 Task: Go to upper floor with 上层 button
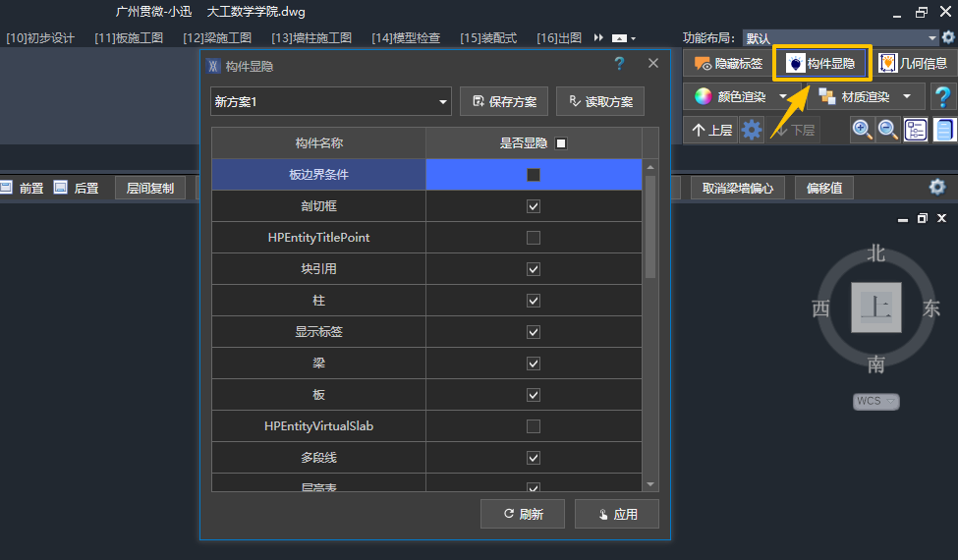tap(711, 130)
